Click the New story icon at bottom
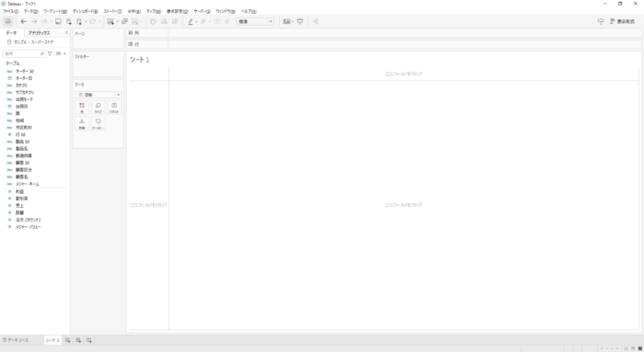This screenshot has width=644, height=352. 89,340
